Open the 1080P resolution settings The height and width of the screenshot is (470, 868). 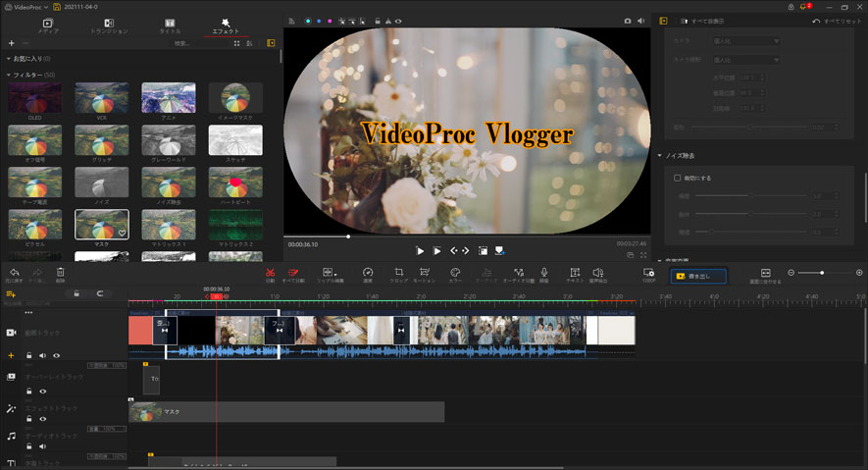[648, 274]
